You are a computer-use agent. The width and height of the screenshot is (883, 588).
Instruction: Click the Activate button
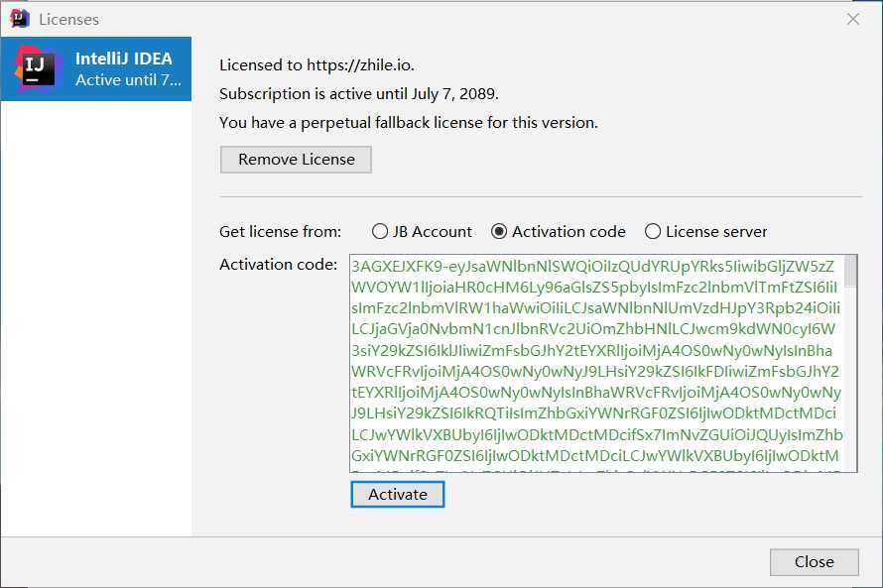tap(398, 494)
